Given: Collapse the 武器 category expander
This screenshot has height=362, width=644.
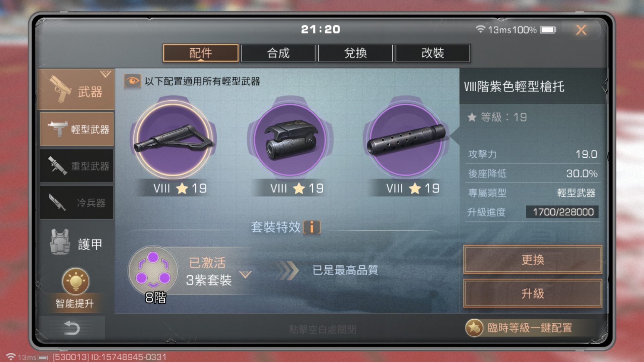Looking at the screenshot, I should (105, 73).
